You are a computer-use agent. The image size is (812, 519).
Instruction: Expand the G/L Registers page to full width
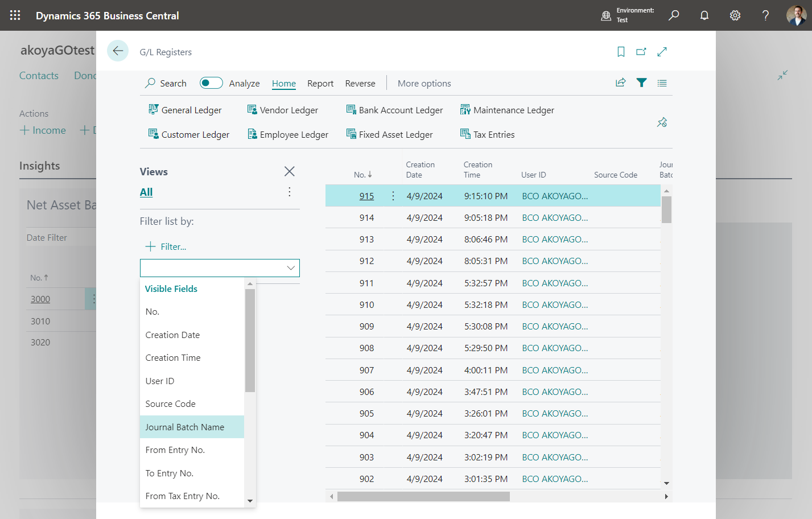point(662,52)
